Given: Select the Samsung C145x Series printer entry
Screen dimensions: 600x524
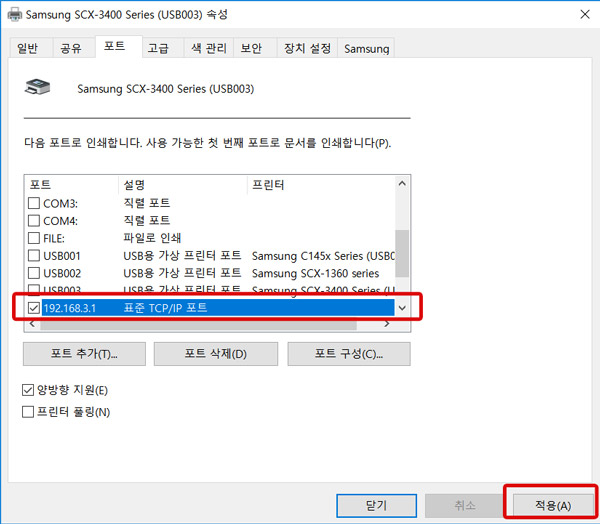Looking at the screenshot, I should pos(323,256).
